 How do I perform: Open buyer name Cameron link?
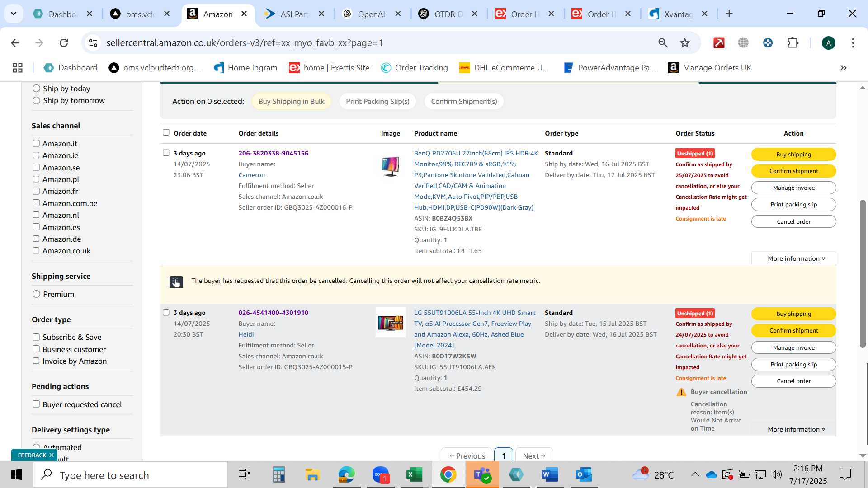(251, 175)
